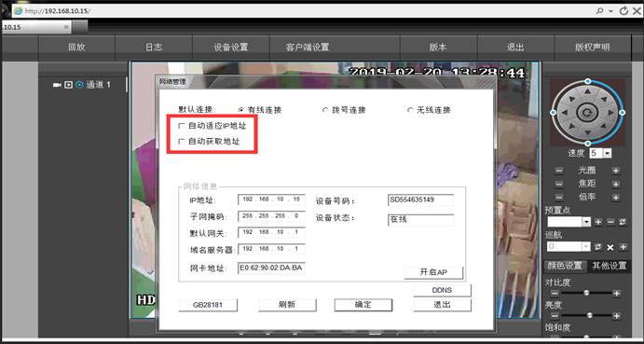644x344 pixels.
Task: Click the 亮度 slider handle
Action: point(590,316)
